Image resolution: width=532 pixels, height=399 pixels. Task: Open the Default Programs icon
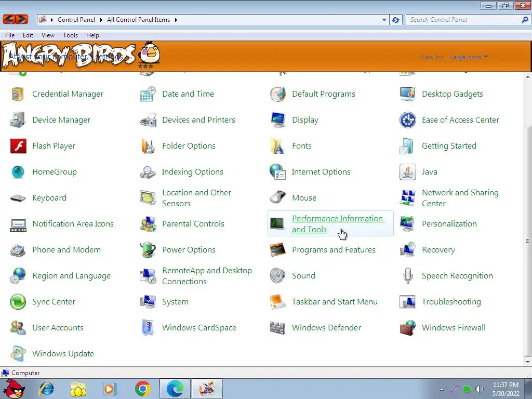point(277,94)
